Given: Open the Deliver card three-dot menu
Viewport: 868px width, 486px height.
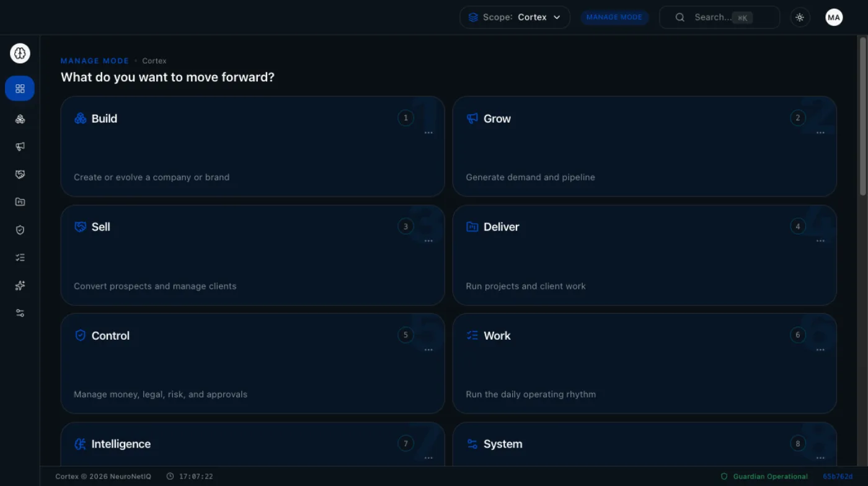Looking at the screenshot, I should [x=820, y=241].
